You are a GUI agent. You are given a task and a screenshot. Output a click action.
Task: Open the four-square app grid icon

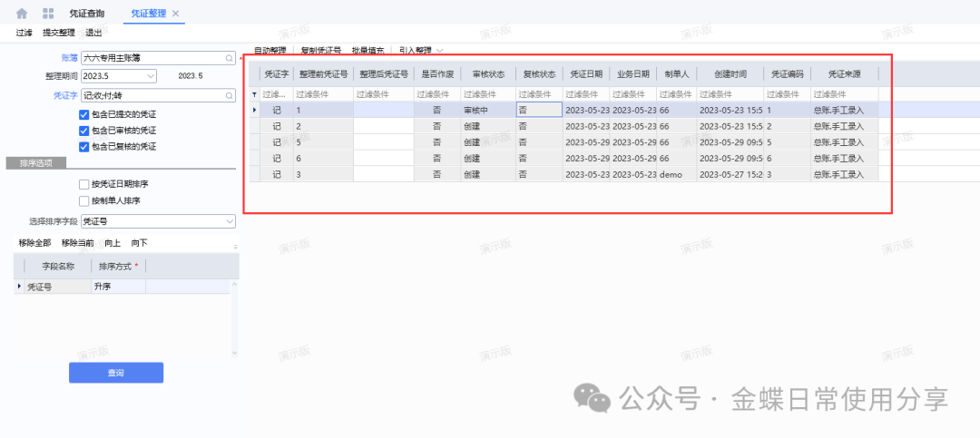[48, 14]
